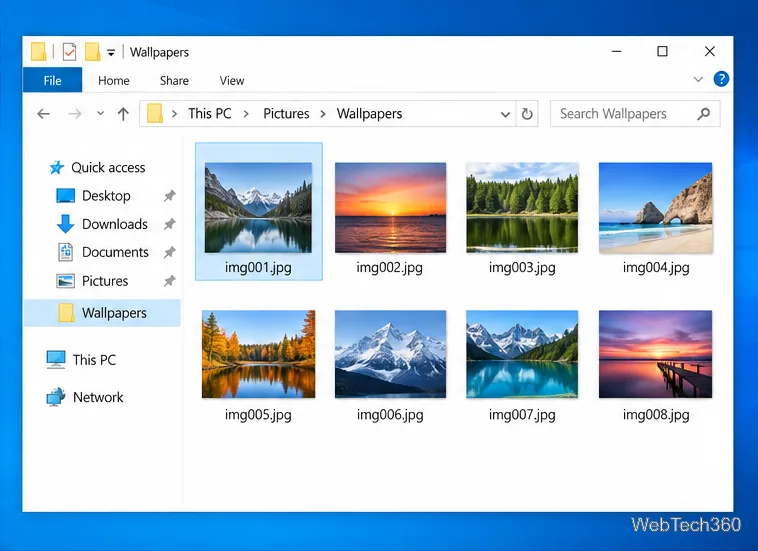
Task: Go forward with the right arrow
Action: coord(75,114)
